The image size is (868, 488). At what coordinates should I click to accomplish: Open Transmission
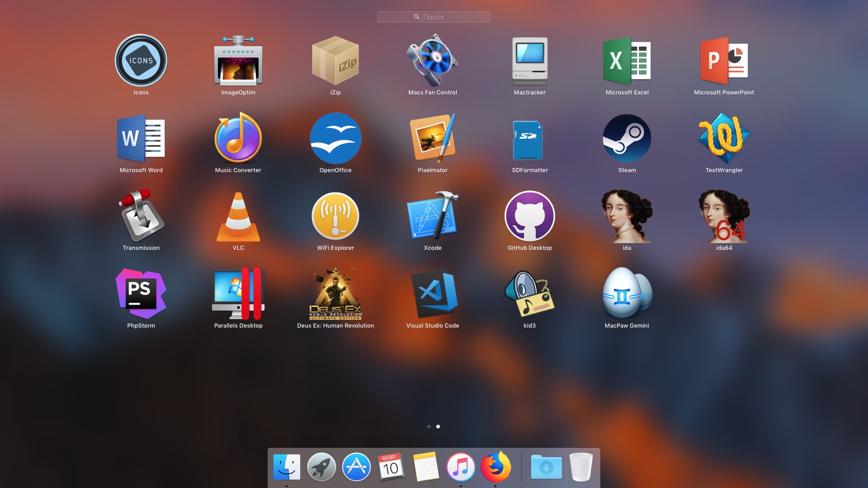[141, 216]
